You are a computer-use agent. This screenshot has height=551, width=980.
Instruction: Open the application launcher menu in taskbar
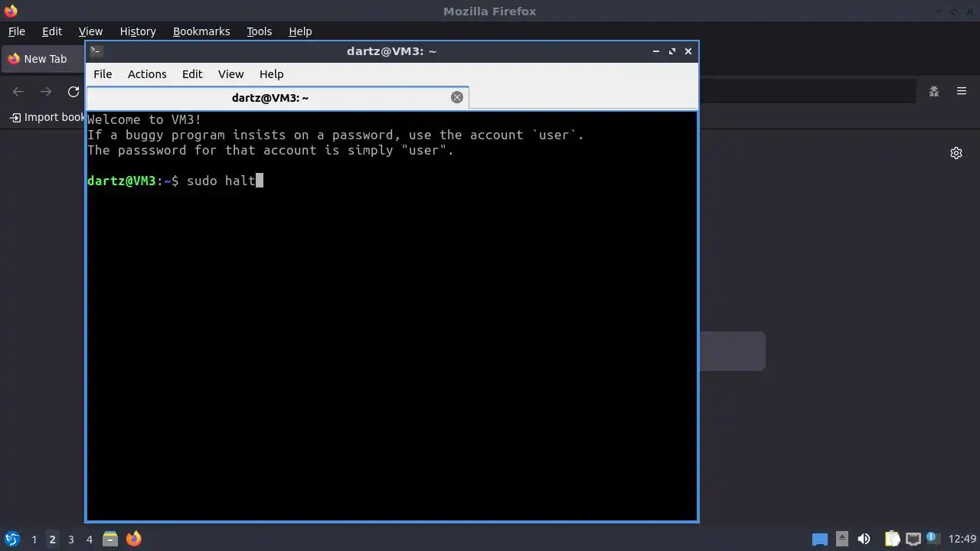point(11,539)
